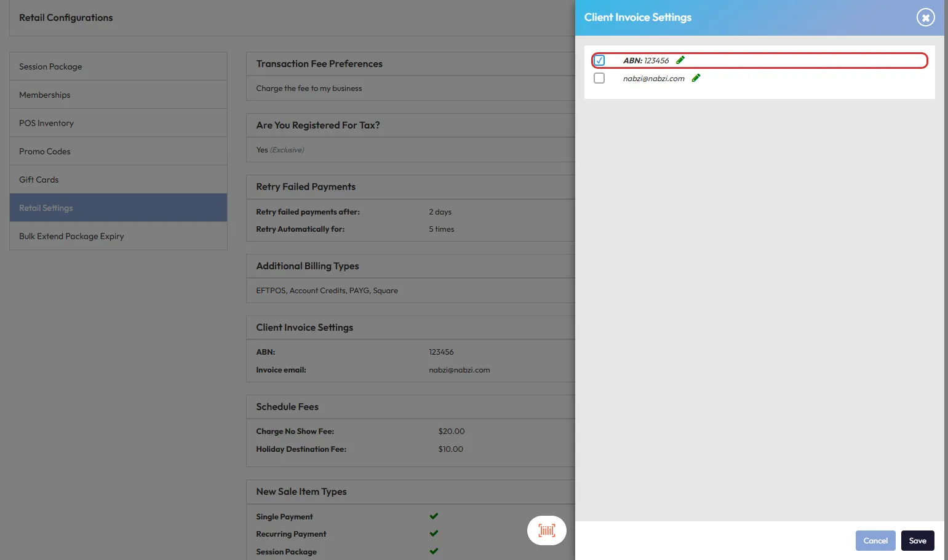Viewport: 948px width, 560px height.
Task: Uncheck the ABN checkbox
Action: coord(599,60)
